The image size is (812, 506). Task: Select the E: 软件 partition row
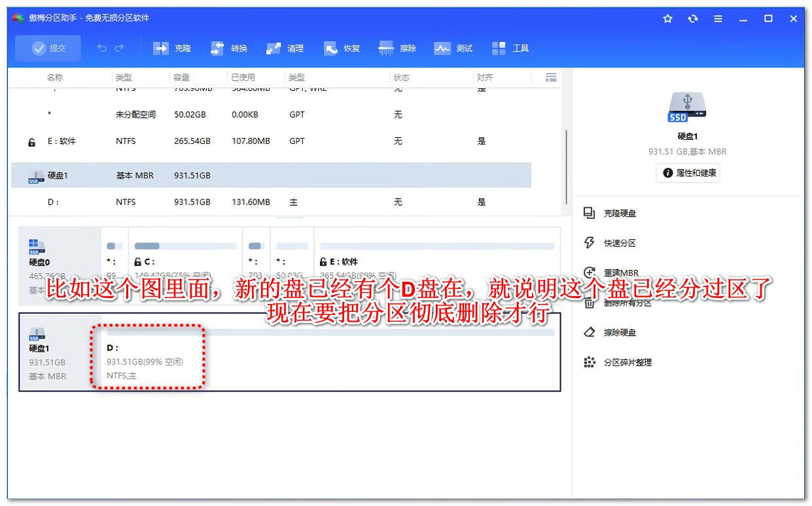point(271,141)
